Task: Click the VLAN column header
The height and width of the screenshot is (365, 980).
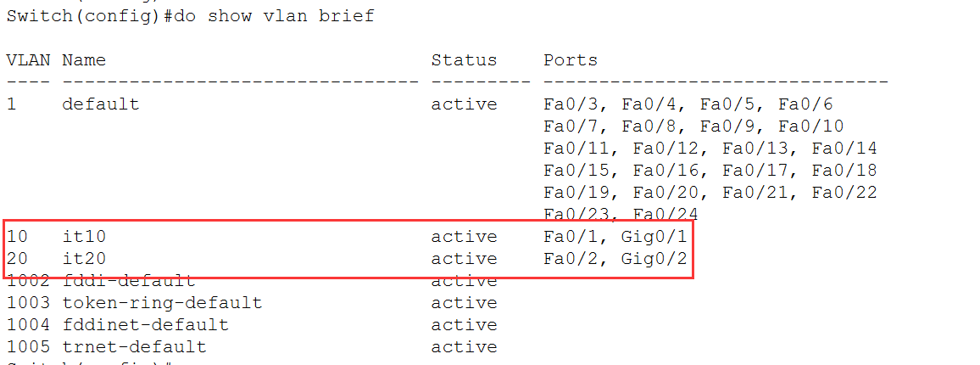Action: (28, 60)
